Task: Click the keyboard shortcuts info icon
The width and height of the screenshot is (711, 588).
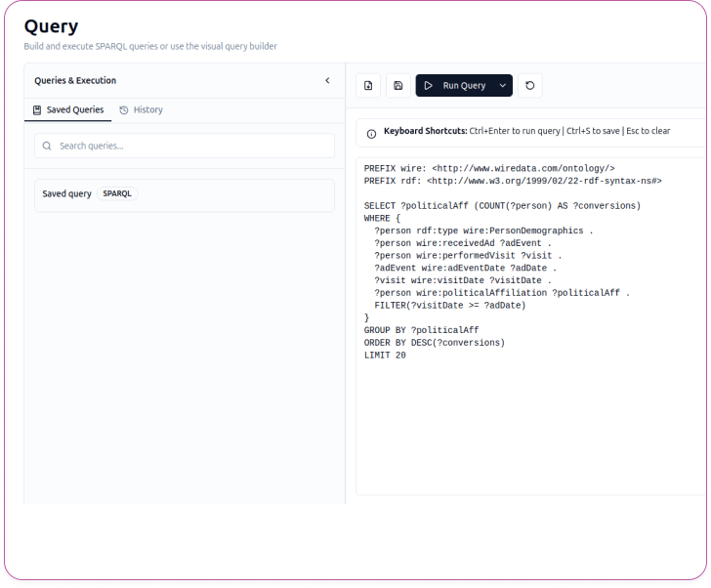Action: coord(371,134)
